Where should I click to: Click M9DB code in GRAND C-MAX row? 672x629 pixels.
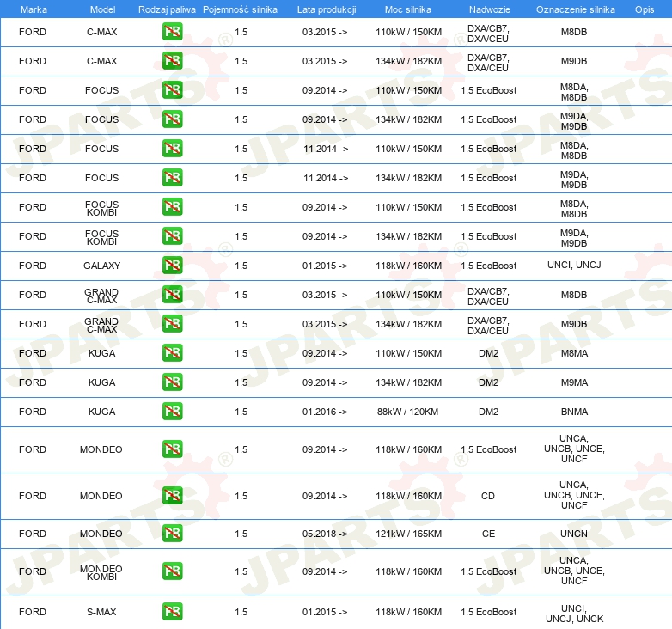574,324
